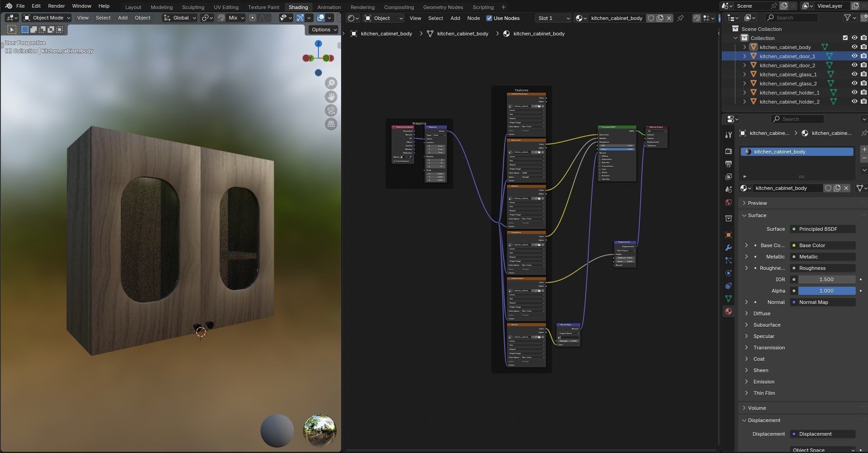Image resolution: width=868 pixels, height=453 pixels.
Task: Toggle the Use Nodes checkbox
Action: click(489, 18)
